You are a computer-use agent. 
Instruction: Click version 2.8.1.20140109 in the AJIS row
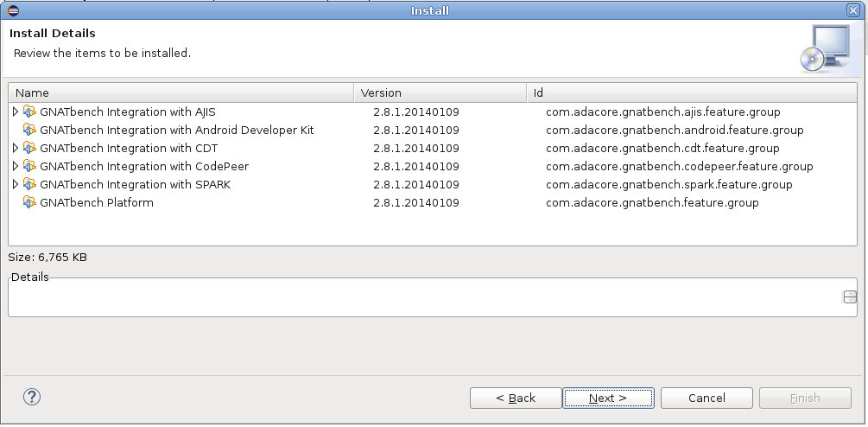coord(416,112)
